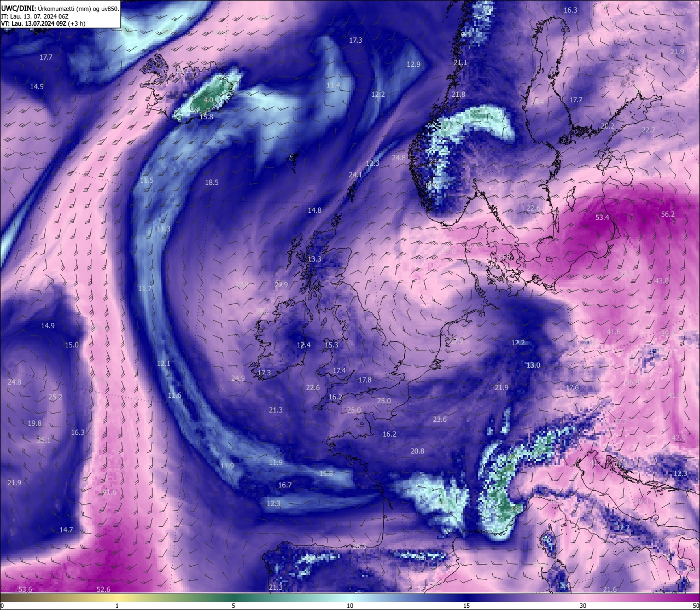Click the IT initial time 06Z line
Image resolution: width=700 pixels, height=610 pixels.
(34, 16)
